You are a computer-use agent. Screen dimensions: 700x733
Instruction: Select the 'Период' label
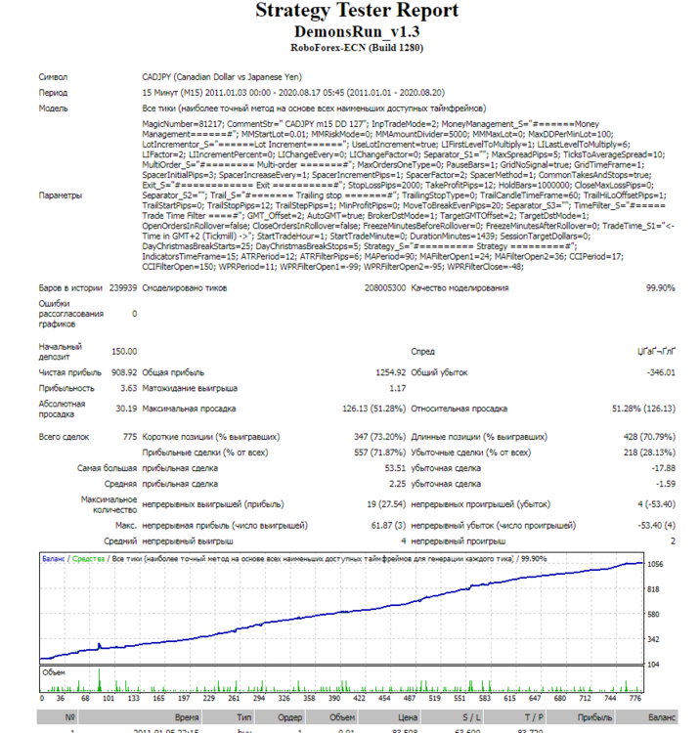[53, 93]
